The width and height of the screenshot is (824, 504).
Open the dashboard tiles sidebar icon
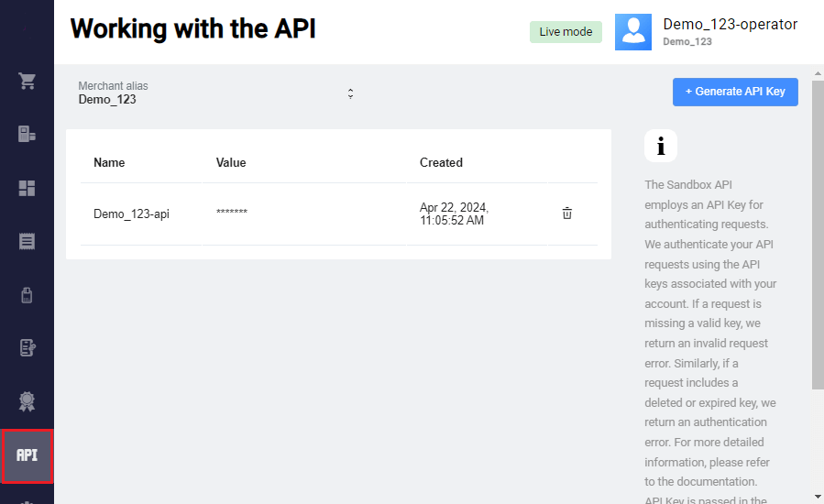(27, 188)
